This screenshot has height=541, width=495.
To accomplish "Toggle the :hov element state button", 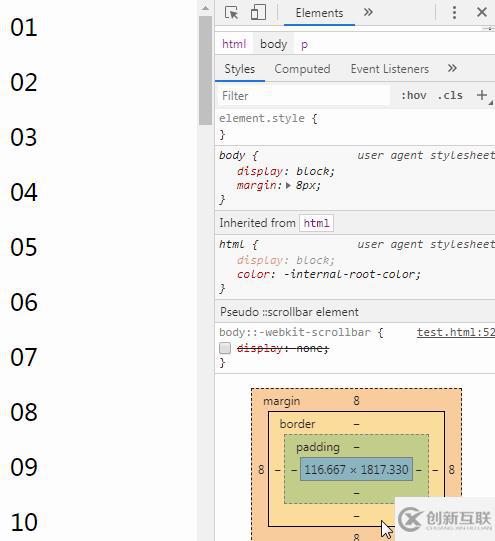I will point(414,96).
